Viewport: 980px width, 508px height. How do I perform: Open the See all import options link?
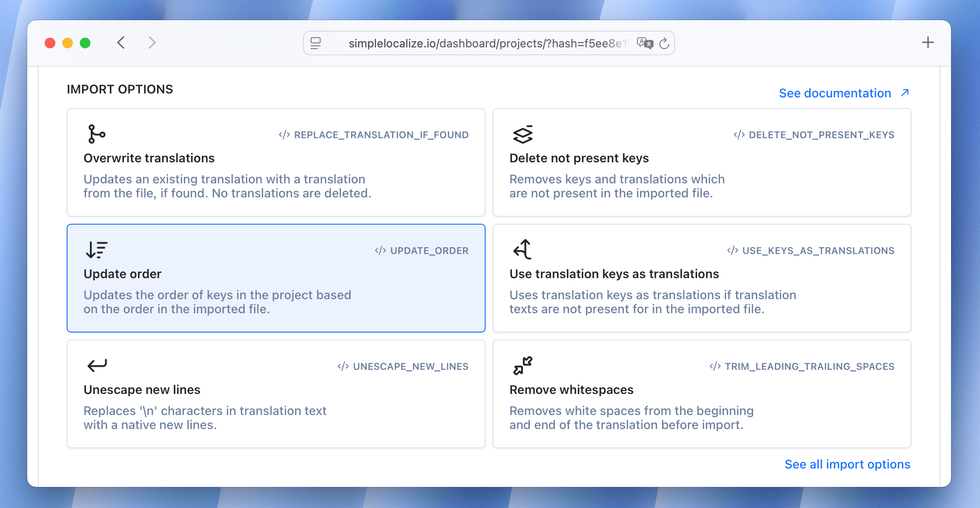point(847,464)
